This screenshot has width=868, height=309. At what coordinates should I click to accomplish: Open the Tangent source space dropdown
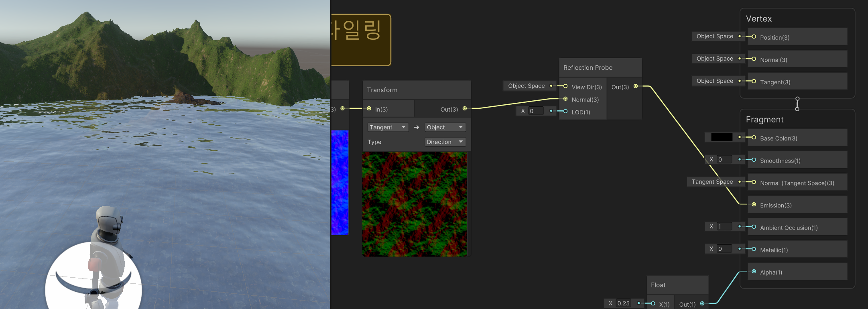click(388, 127)
